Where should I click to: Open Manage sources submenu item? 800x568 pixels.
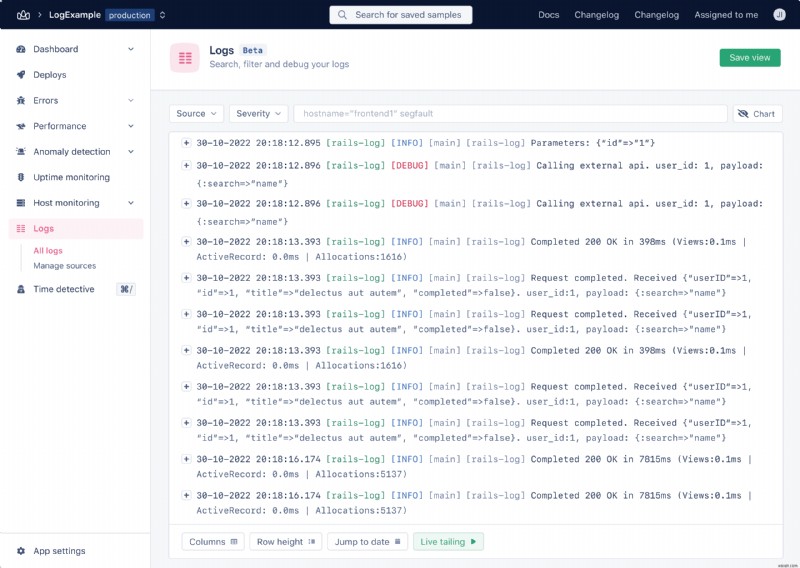coord(65,265)
